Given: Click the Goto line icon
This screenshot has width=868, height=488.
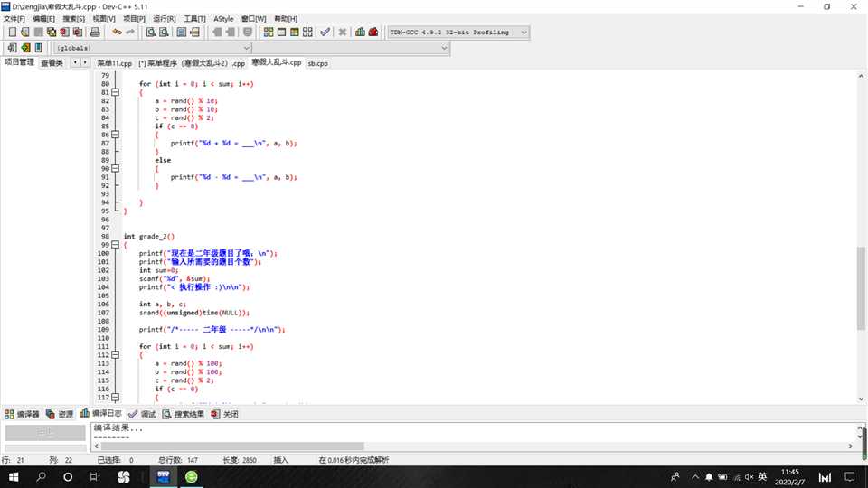Looking at the screenshot, I should (x=195, y=33).
